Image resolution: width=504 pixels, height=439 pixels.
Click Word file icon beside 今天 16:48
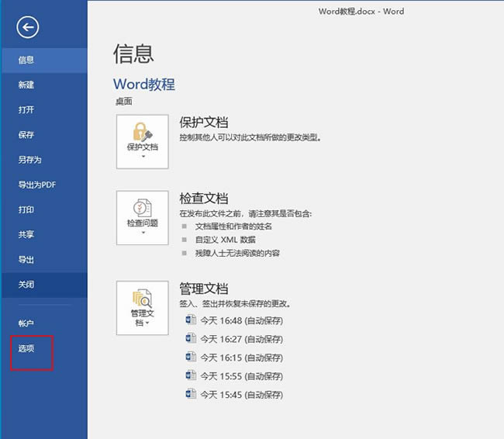point(191,320)
